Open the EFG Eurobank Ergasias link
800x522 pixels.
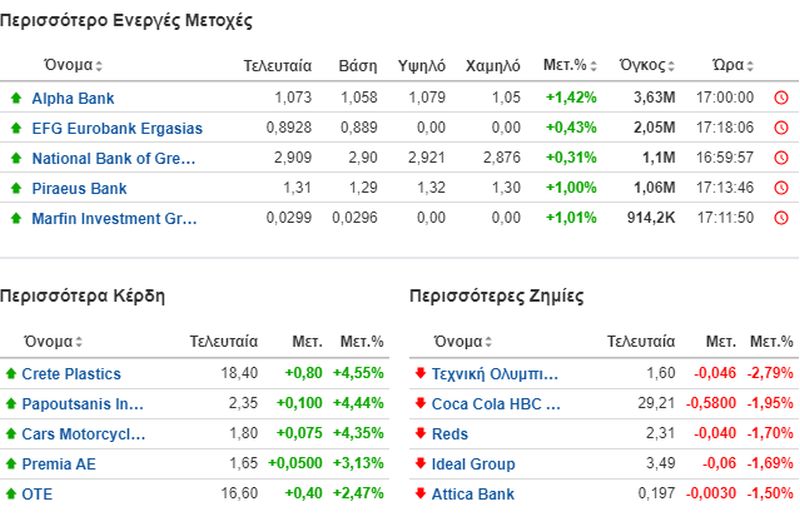[x=117, y=128]
